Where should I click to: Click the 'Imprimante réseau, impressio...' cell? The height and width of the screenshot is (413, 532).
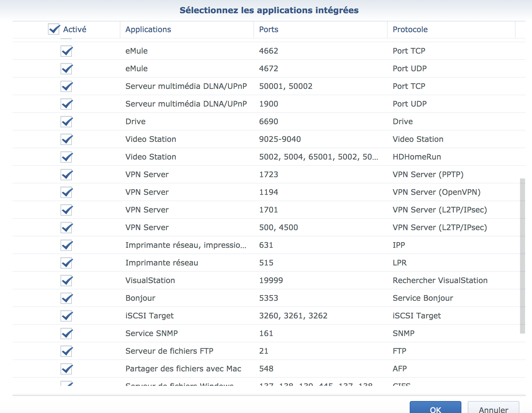186,245
